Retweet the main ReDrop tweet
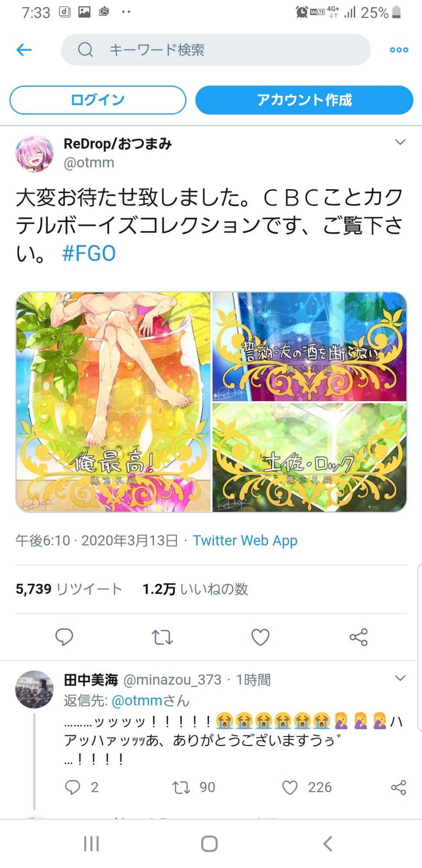 click(162, 637)
